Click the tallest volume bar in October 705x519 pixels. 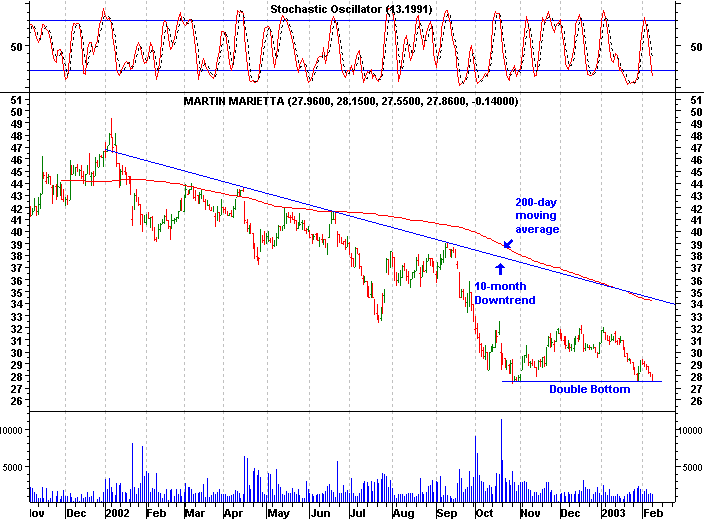tap(501, 461)
